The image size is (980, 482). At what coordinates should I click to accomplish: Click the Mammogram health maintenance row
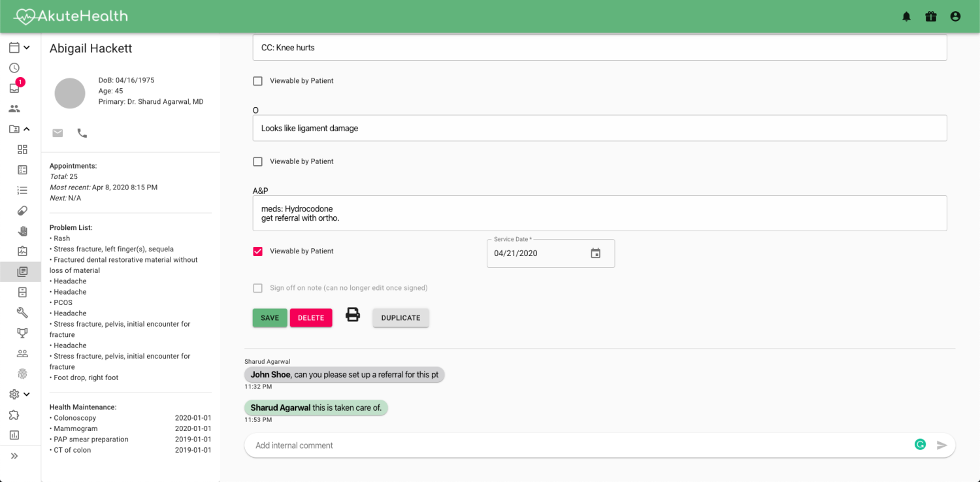pyautogui.click(x=131, y=429)
